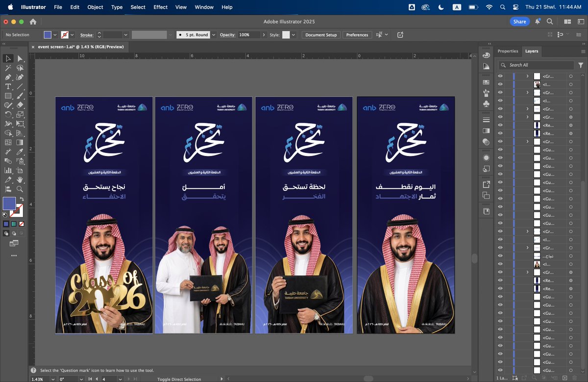Select the Column Graph tool
This screenshot has width=588, height=382.
8,171
